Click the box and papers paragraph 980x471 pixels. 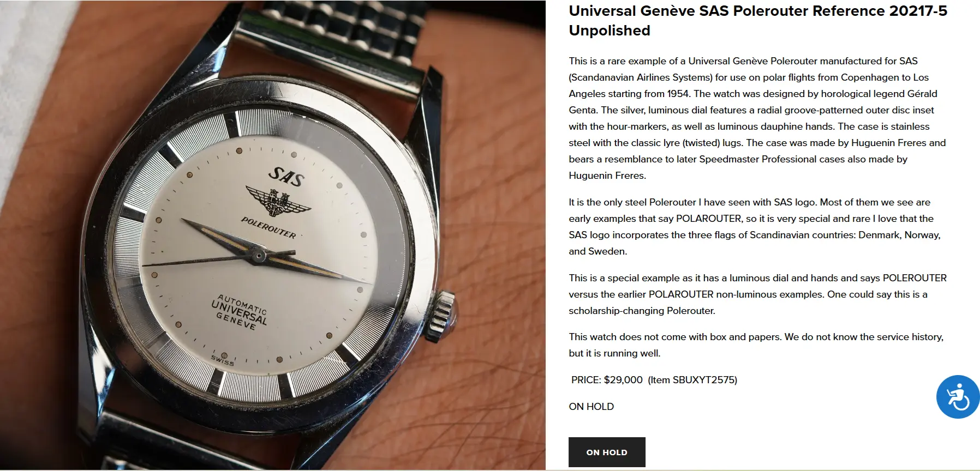pyautogui.click(x=756, y=345)
